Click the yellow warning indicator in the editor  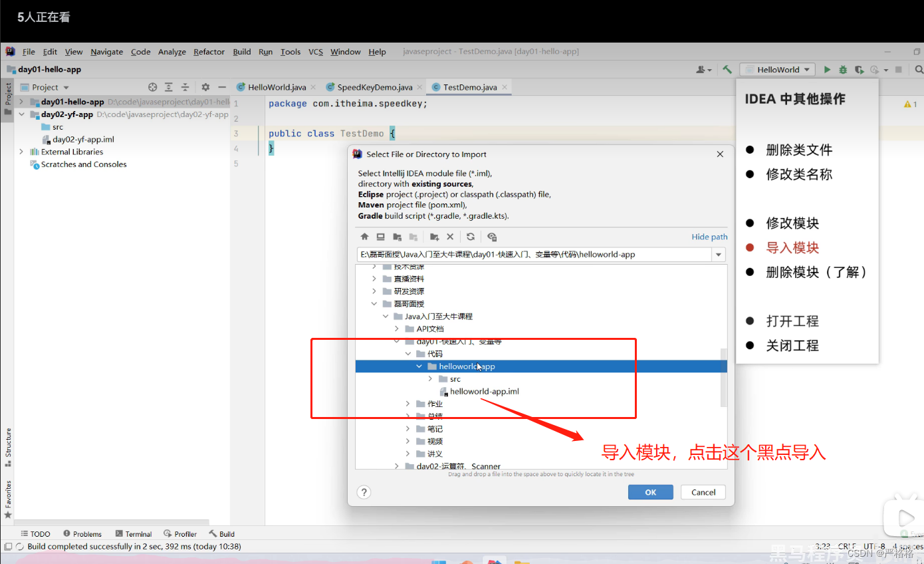[910, 104]
